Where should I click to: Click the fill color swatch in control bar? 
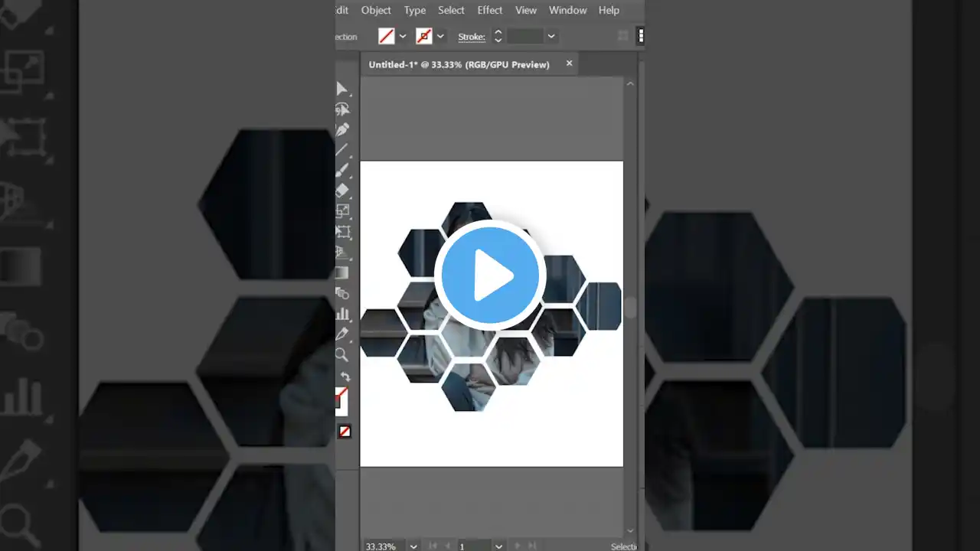(x=387, y=36)
